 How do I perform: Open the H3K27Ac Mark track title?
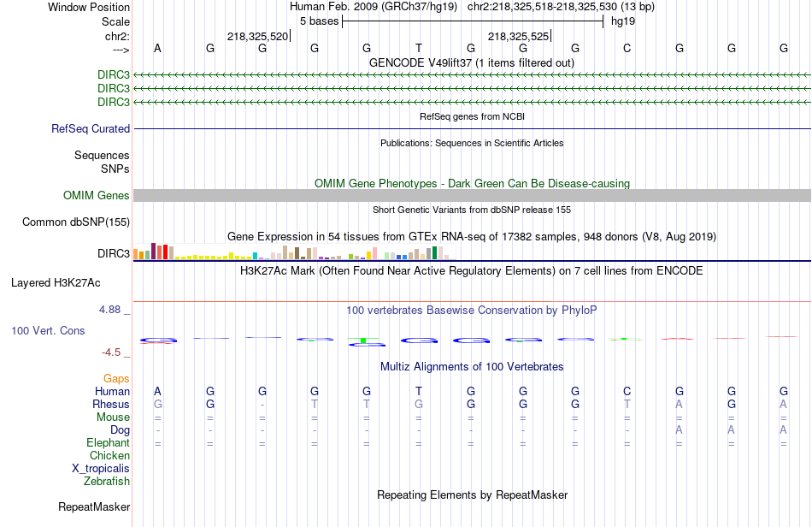472,270
